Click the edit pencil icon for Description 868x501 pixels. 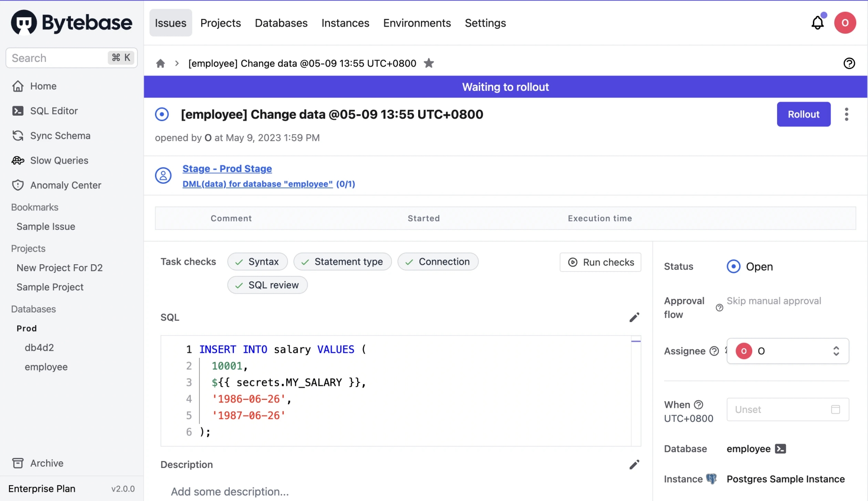click(634, 464)
